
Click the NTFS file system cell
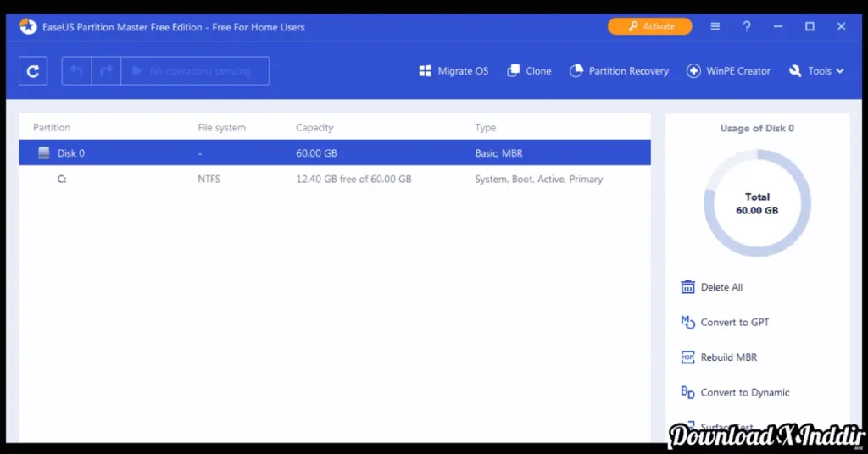click(x=209, y=179)
